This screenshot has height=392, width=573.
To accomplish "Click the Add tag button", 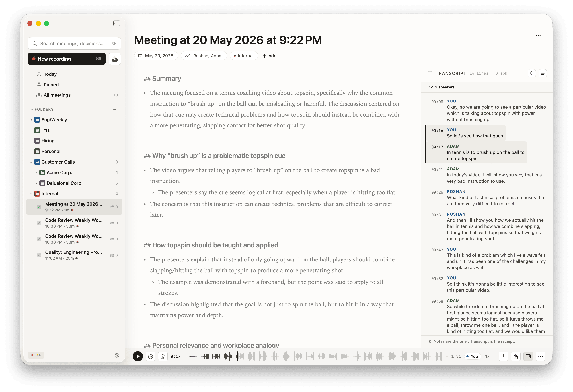I will [269, 56].
